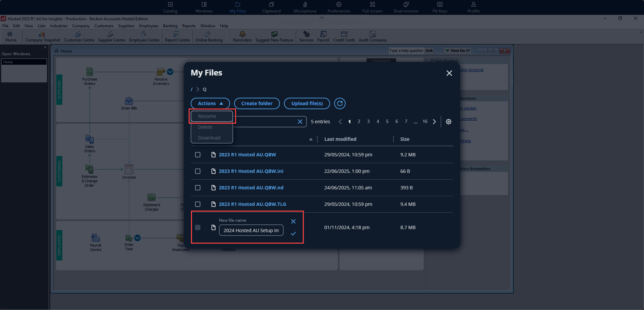Go to root folder breadcrumb slash
The height and width of the screenshot is (310, 644).
[192, 89]
